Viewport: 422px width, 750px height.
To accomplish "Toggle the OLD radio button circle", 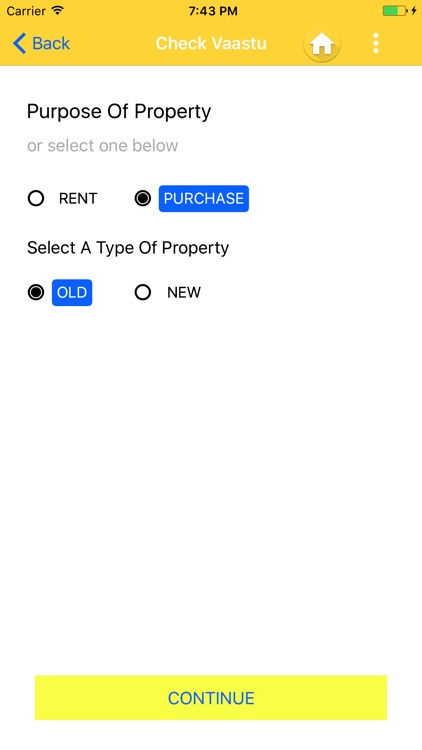I will pyautogui.click(x=36, y=292).
